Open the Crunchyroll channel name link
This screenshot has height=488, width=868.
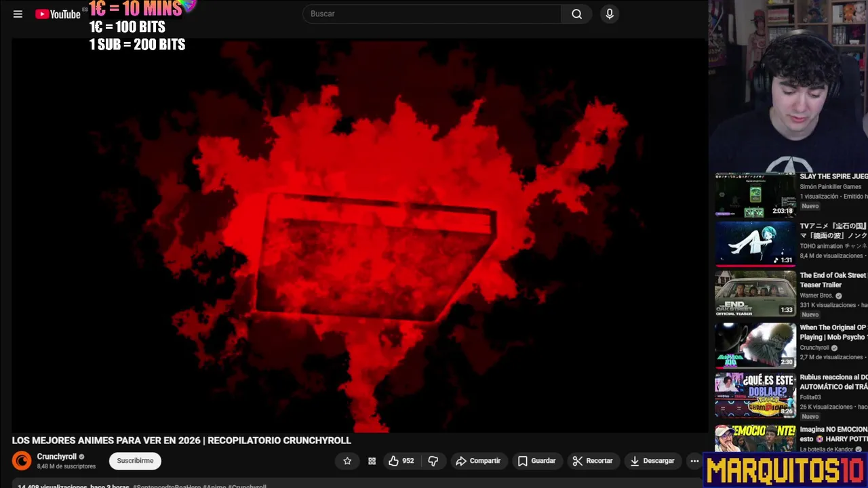[x=56, y=457]
